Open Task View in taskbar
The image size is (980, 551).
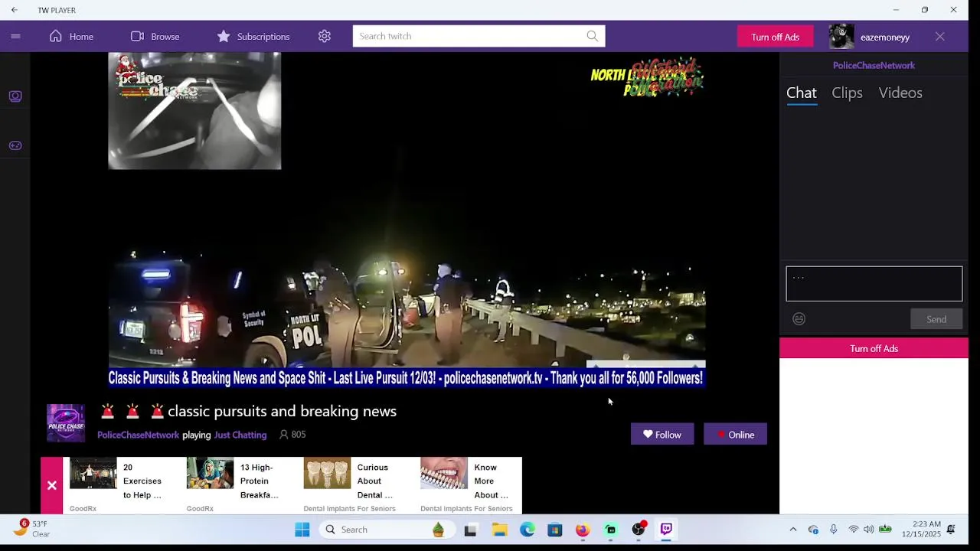pos(470,530)
